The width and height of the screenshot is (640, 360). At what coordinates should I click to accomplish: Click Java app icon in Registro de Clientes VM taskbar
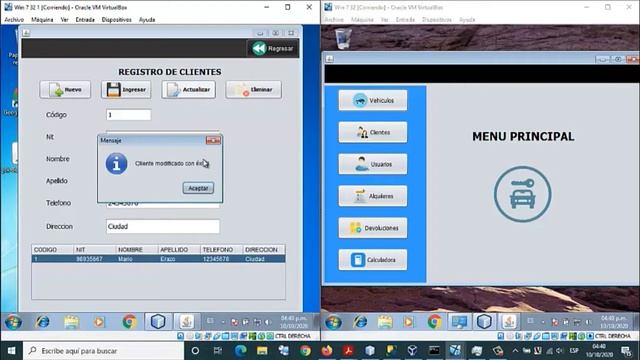pos(187,322)
